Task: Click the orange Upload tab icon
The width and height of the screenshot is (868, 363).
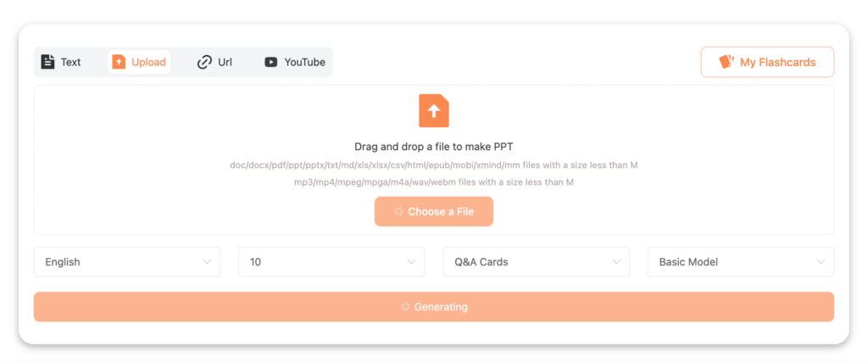Action: pos(119,62)
